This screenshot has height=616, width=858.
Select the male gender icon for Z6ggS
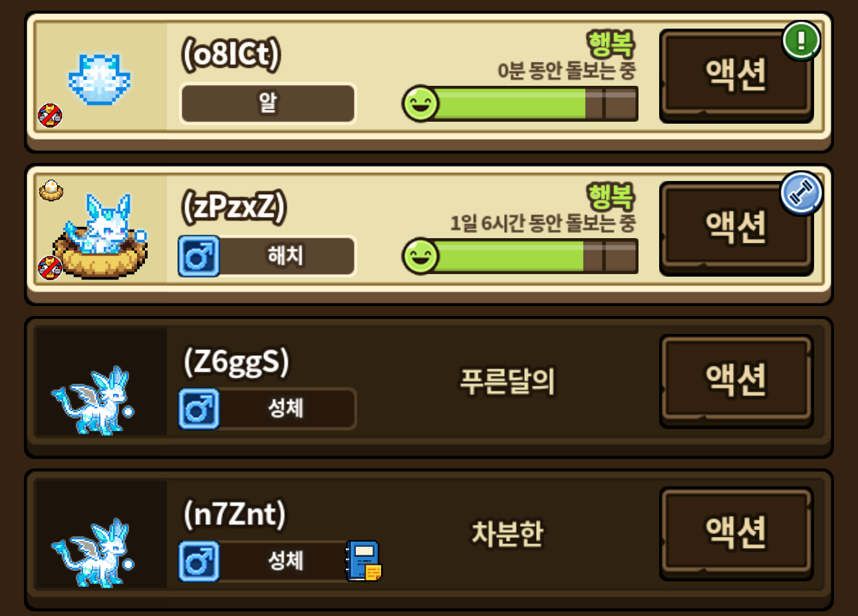(199, 408)
